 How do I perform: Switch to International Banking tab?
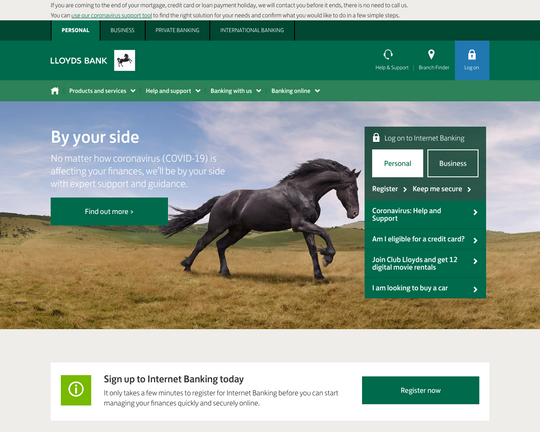coord(252,30)
